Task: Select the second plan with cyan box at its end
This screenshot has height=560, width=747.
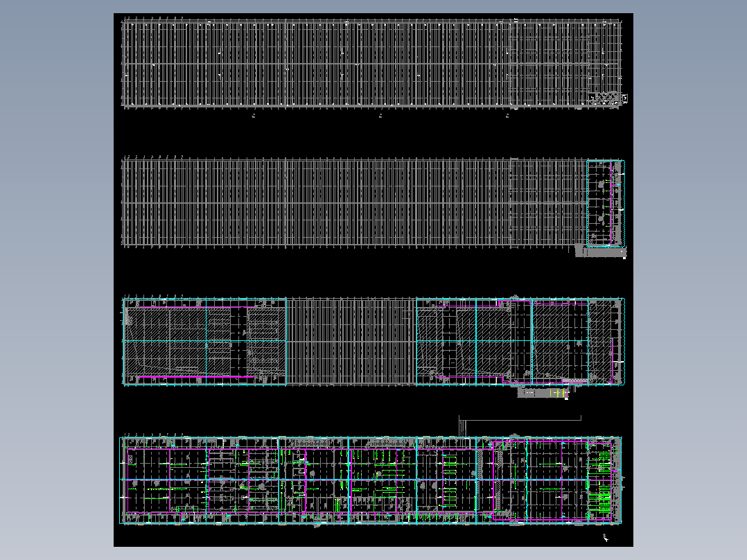Action: click(x=373, y=202)
